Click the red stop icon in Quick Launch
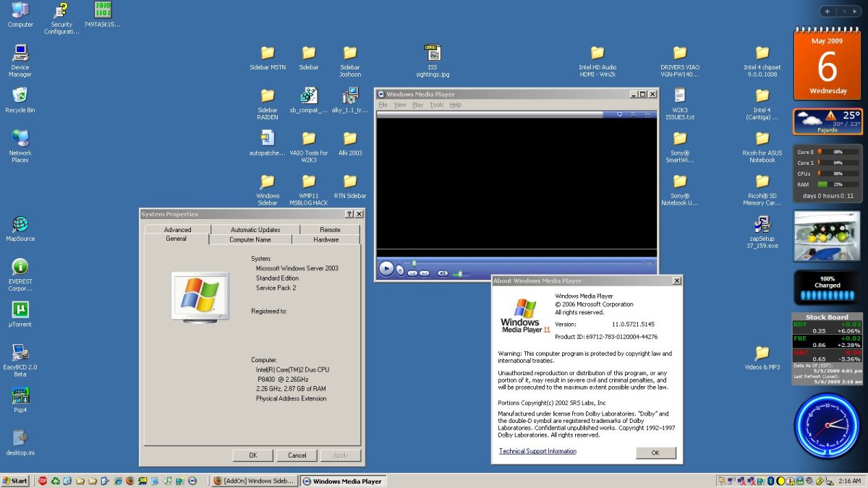This screenshot has height=488, width=868. (43, 481)
